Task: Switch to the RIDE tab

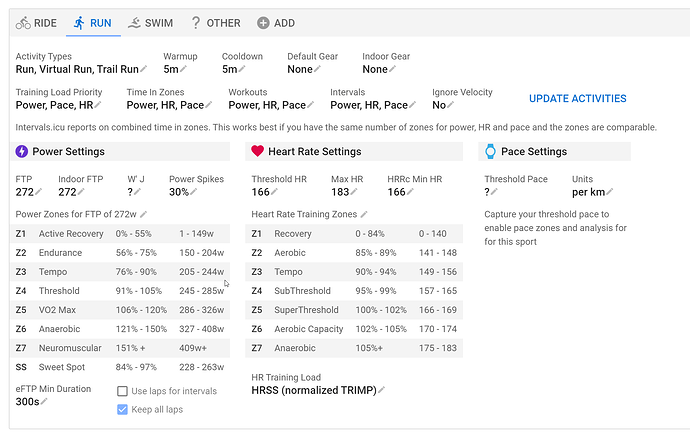Action: tap(36, 23)
